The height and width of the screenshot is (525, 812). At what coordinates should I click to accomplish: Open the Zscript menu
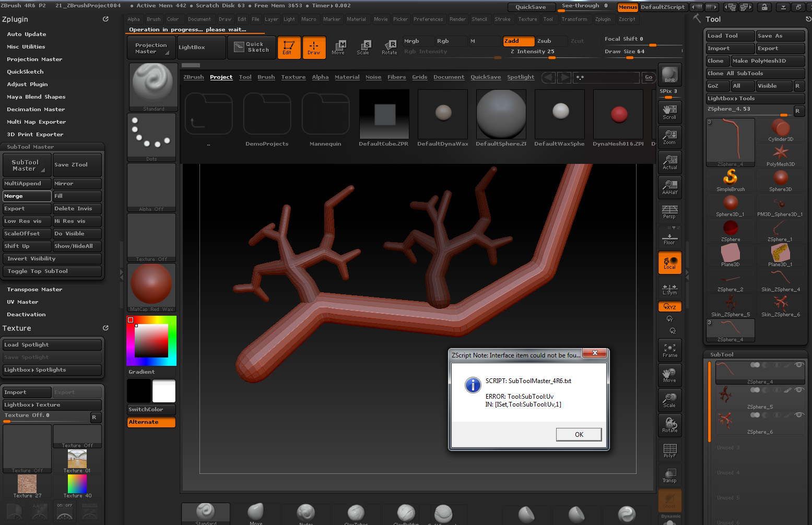(x=627, y=19)
